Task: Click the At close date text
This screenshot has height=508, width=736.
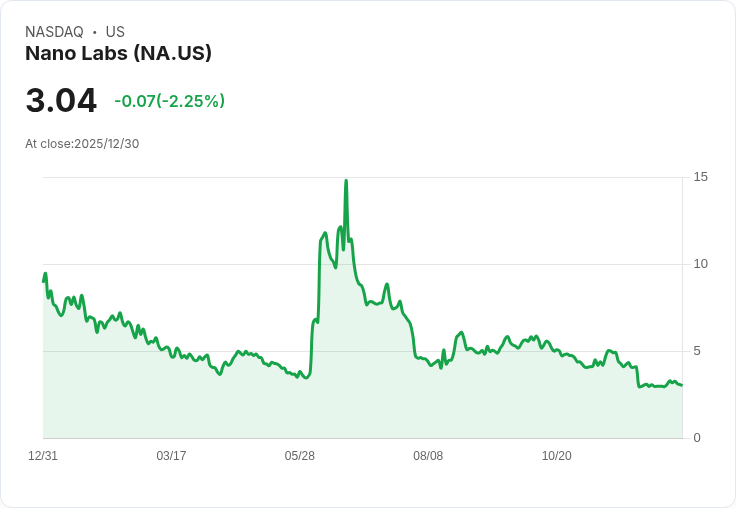Action: pos(82,144)
